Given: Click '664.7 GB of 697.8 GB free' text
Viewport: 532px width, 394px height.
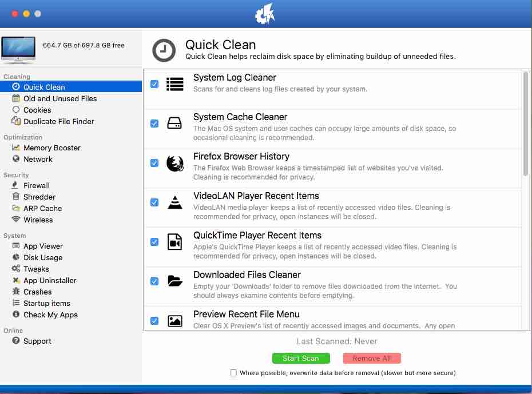Looking at the screenshot, I should pos(84,45).
